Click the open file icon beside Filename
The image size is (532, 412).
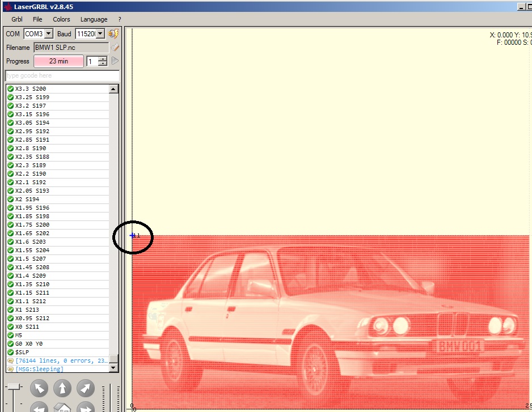coord(115,48)
